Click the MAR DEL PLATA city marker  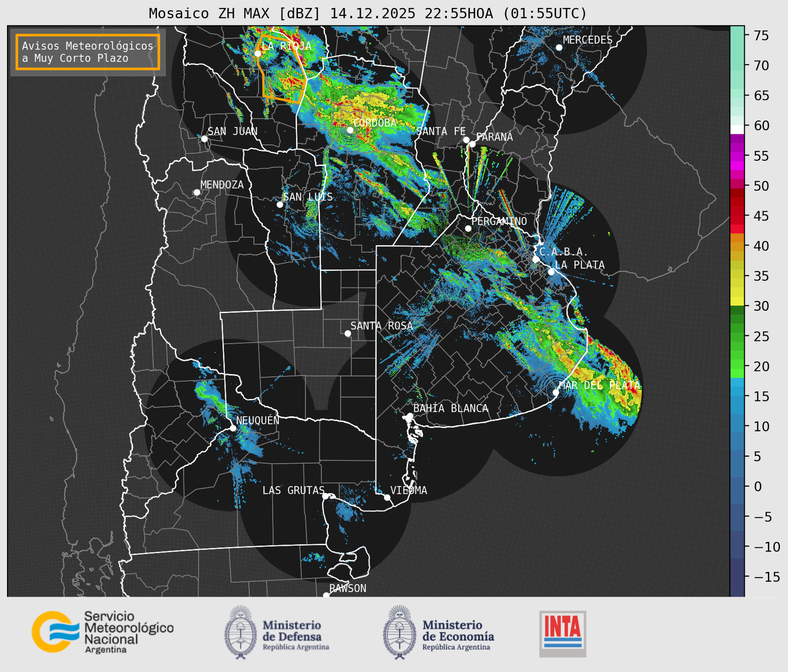click(x=556, y=393)
